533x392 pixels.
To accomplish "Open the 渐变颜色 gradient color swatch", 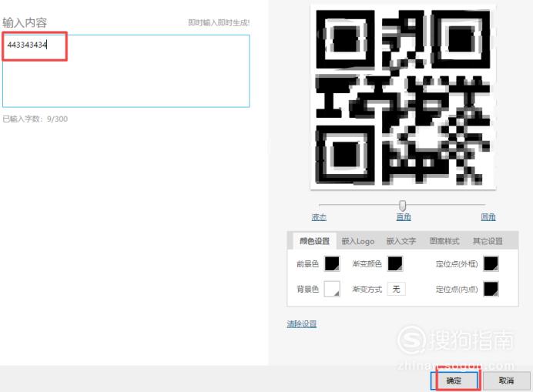I will pos(395,264).
